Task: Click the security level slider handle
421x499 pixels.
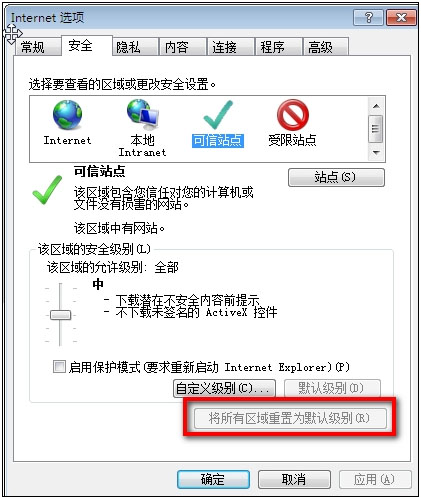Action: pos(60,315)
